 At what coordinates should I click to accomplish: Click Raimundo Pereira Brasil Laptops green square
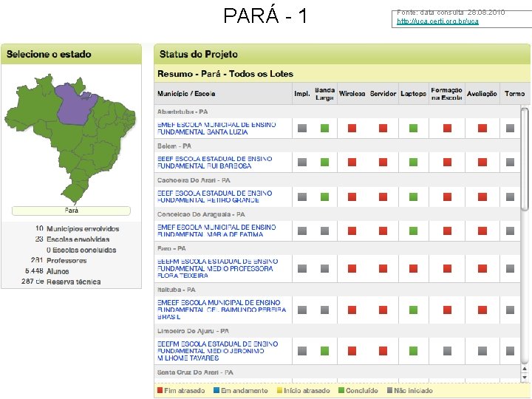pyautogui.click(x=413, y=310)
